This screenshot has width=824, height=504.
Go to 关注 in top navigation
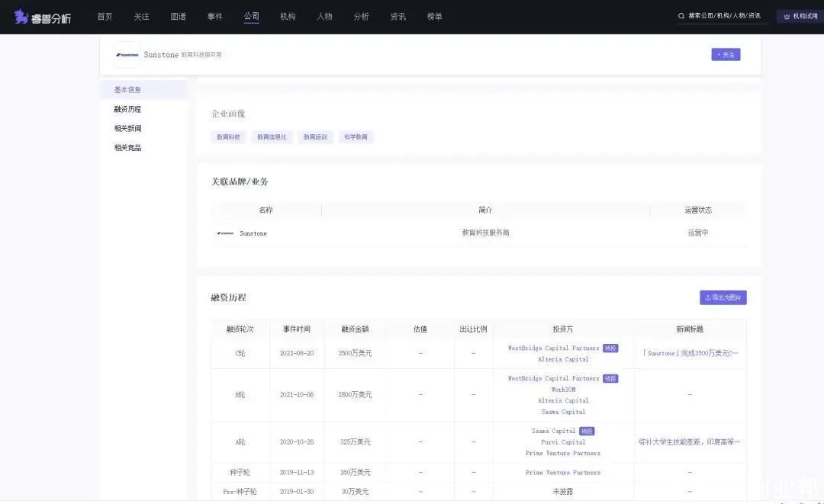(141, 17)
